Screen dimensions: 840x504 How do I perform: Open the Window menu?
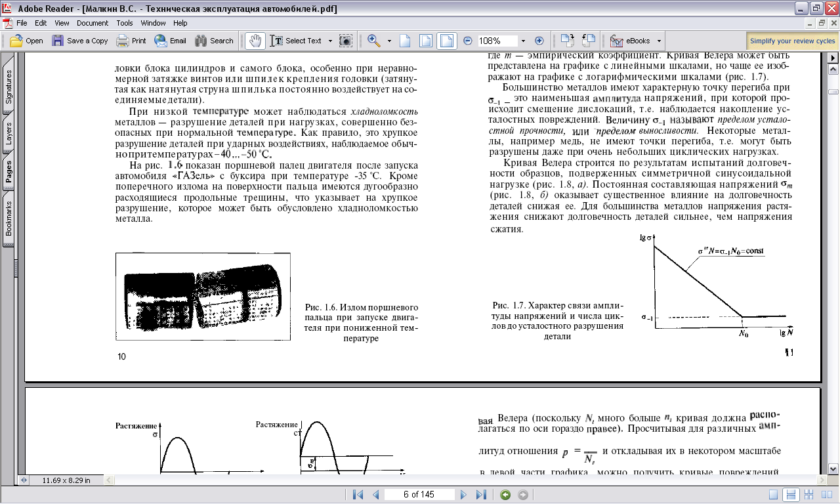point(154,23)
